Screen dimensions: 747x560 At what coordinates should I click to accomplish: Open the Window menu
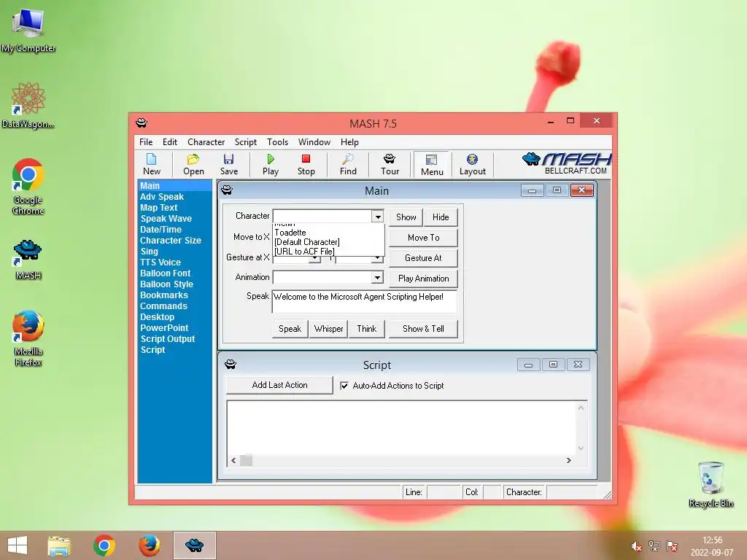[x=314, y=142]
